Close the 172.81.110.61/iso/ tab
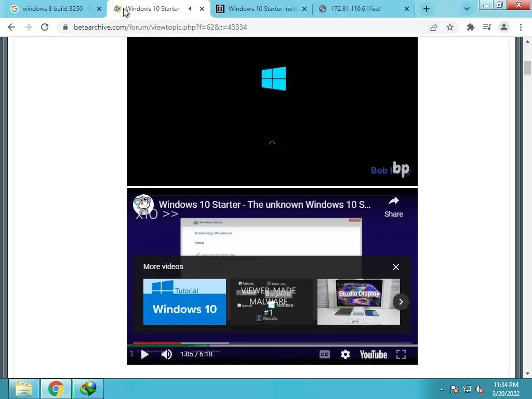532x399 pixels. pyautogui.click(x=407, y=9)
